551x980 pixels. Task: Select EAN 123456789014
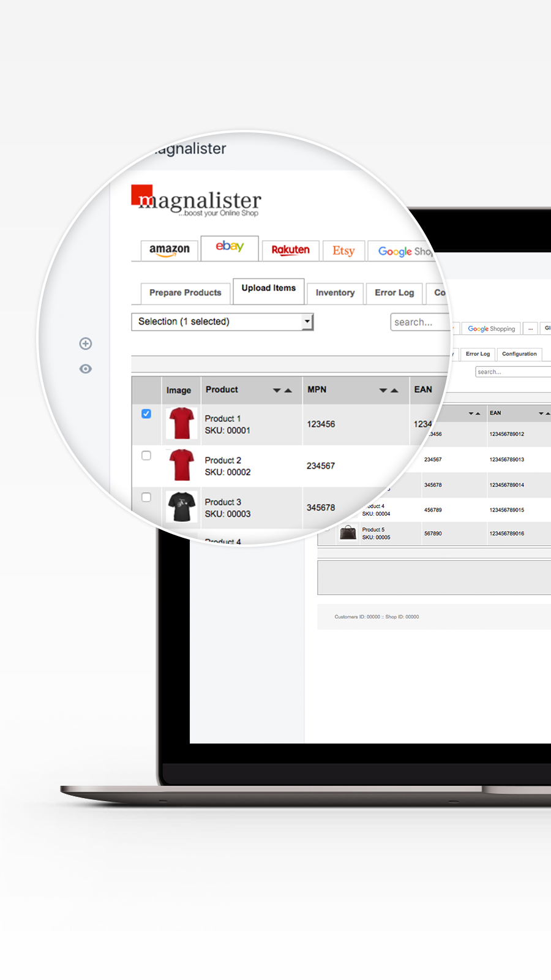[x=507, y=485]
